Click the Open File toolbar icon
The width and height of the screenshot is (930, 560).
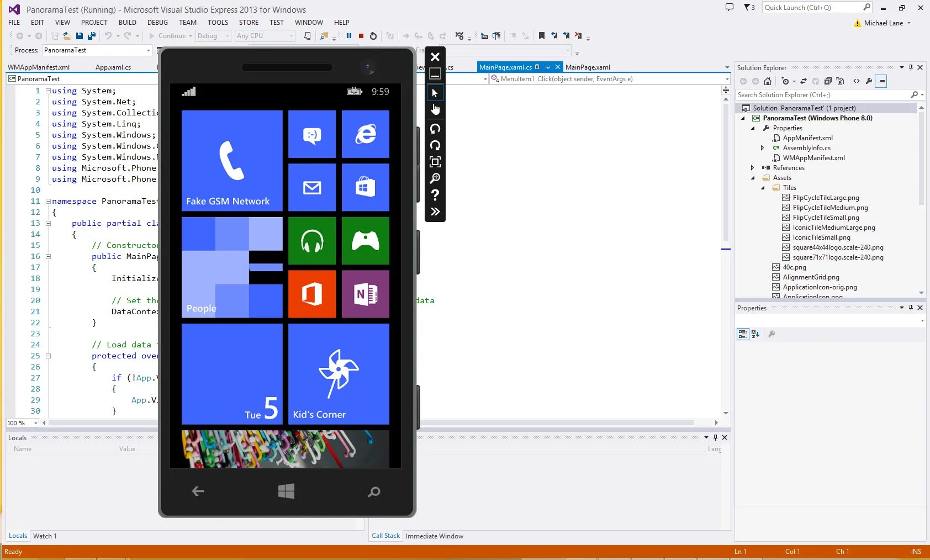(x=67, y=36)
